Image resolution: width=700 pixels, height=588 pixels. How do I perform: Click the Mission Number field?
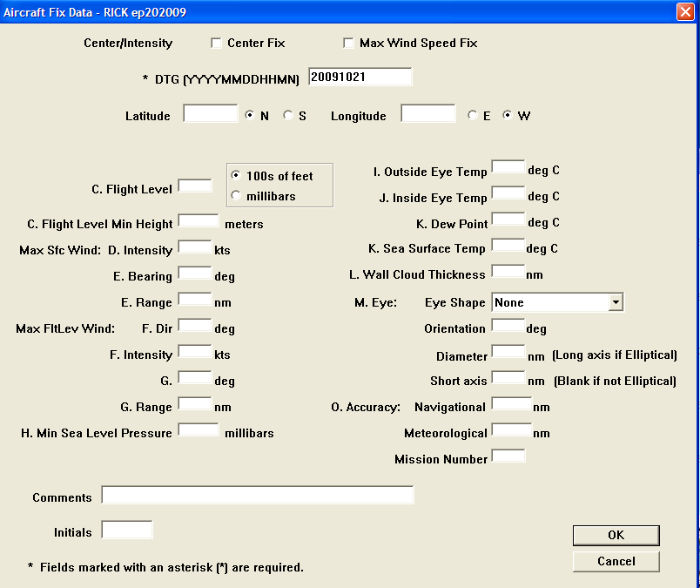coord(508,456)
